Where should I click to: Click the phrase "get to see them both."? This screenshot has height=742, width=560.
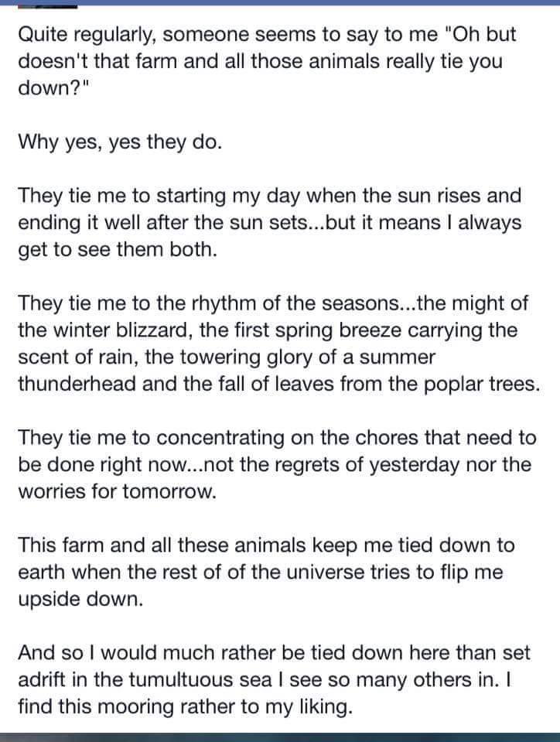[x=114, y=251]
